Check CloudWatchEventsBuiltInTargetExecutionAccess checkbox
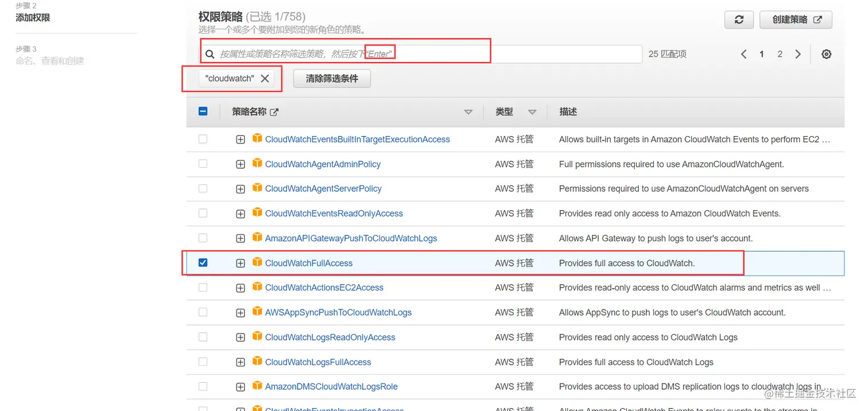The width and height of the screenshot is (868, 411). [x=203, y=139]
